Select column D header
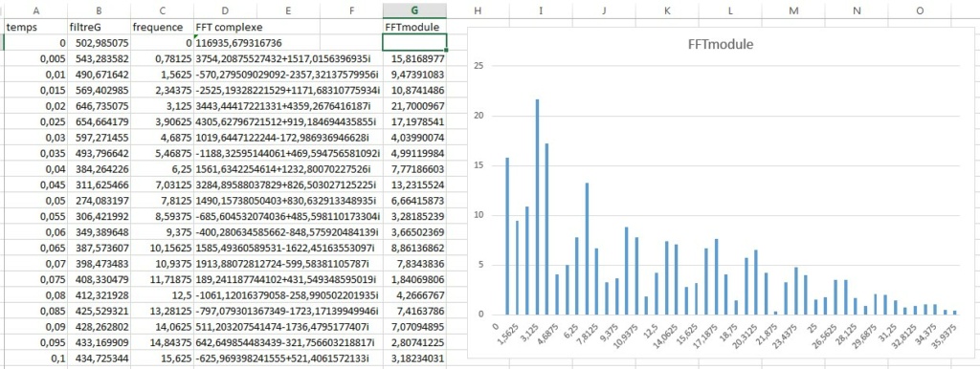Image resolution: width=980 pixels, height=369 pixels. point(225,11)
